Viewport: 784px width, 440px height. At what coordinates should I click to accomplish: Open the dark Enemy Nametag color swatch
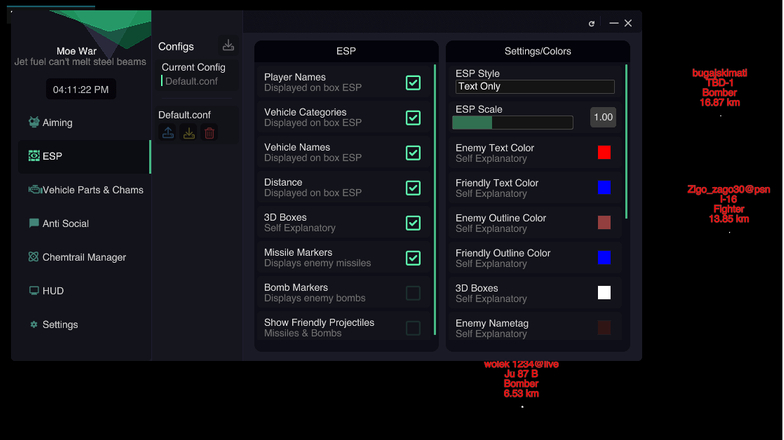[604, 328]
